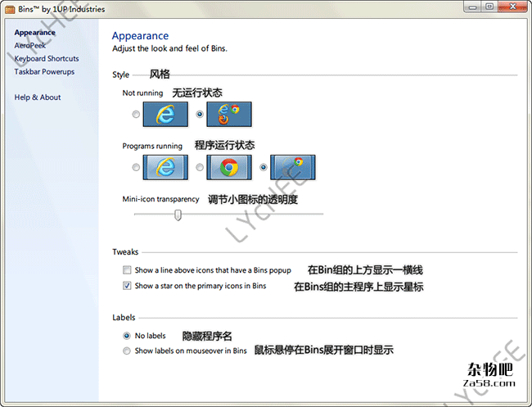Image resolution: width=532 pixels, height=407 pixels.
Task: Go to Taskbar Powerups page
Action: point(44,71)
